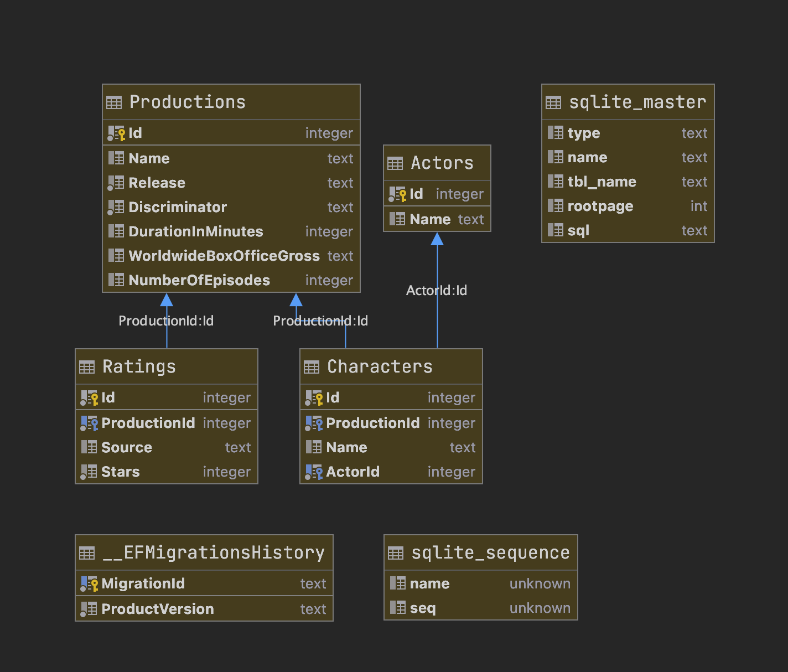Click the tbl_name column name
The image size is (788, 672).
coord(602,182)
